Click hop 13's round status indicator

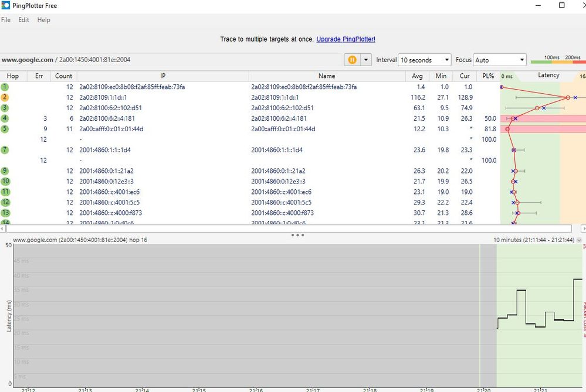pos(5,213)
